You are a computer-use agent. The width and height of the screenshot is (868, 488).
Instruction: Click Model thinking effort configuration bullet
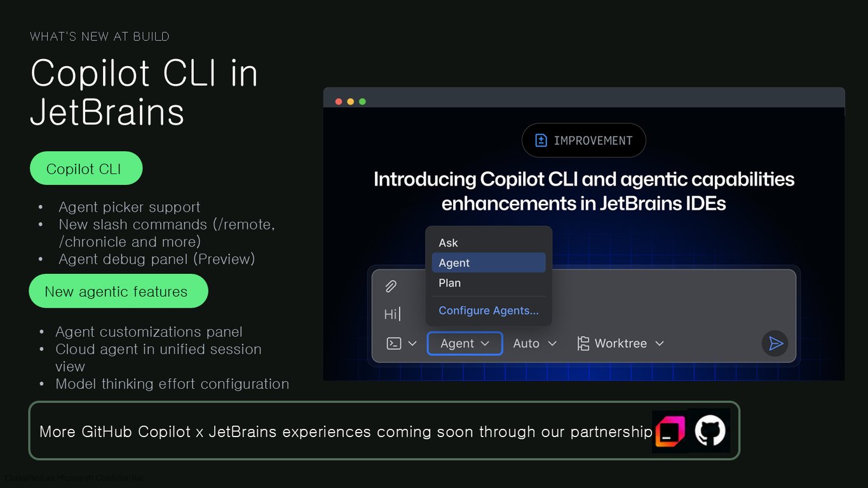click(172, 384)
